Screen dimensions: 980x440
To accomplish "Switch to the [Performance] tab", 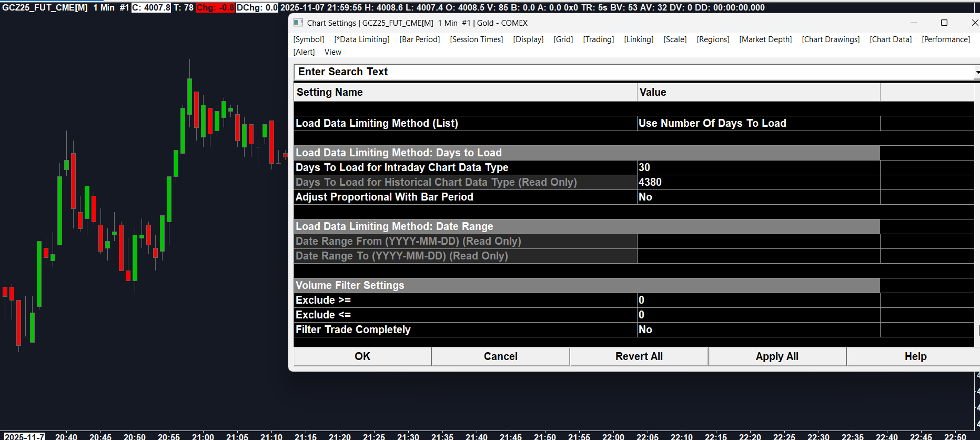I will 946,39.
